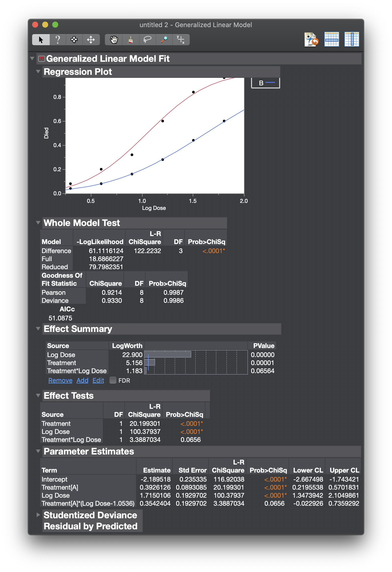The image size is (392, 572).
Task: Enable the FDR checkbox
Action: (113, 380)
